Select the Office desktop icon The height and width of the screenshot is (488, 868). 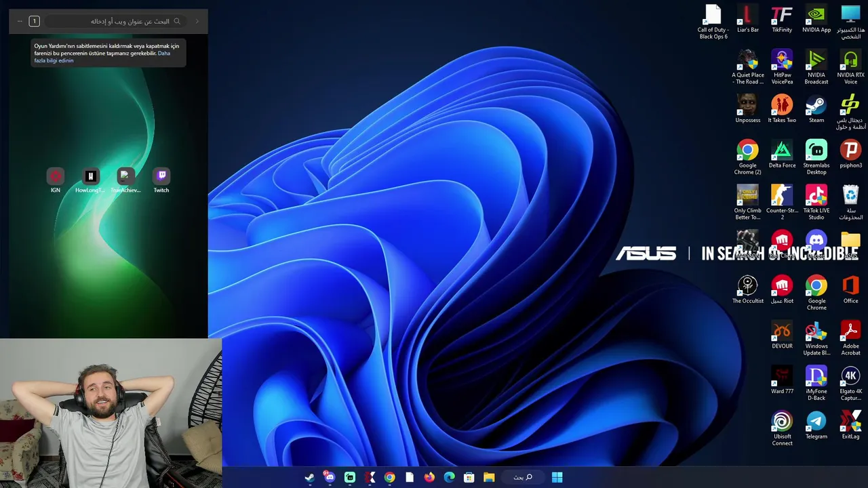pos(850,290)
